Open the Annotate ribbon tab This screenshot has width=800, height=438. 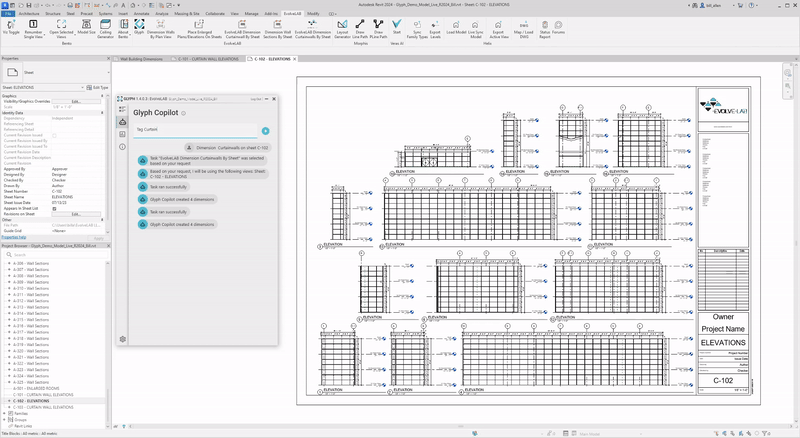[x=141, y=13]
